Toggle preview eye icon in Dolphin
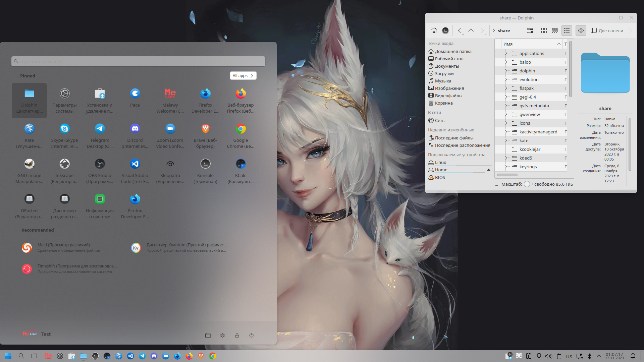644x362 pixels. (581, 31)
